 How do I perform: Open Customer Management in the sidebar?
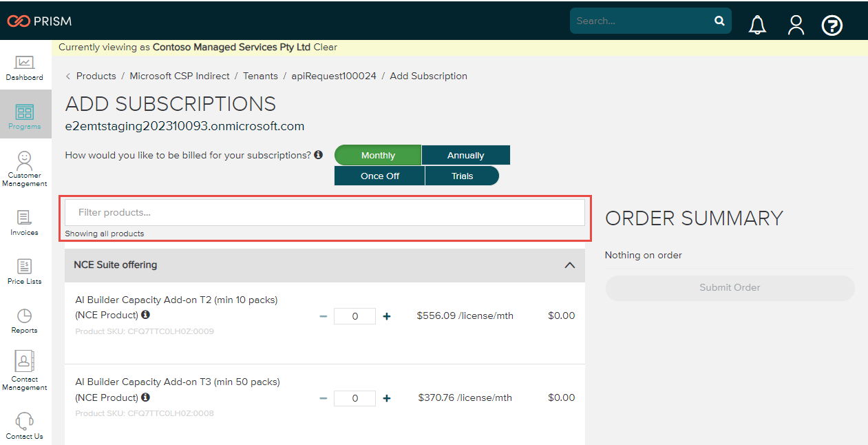(25, 165)
